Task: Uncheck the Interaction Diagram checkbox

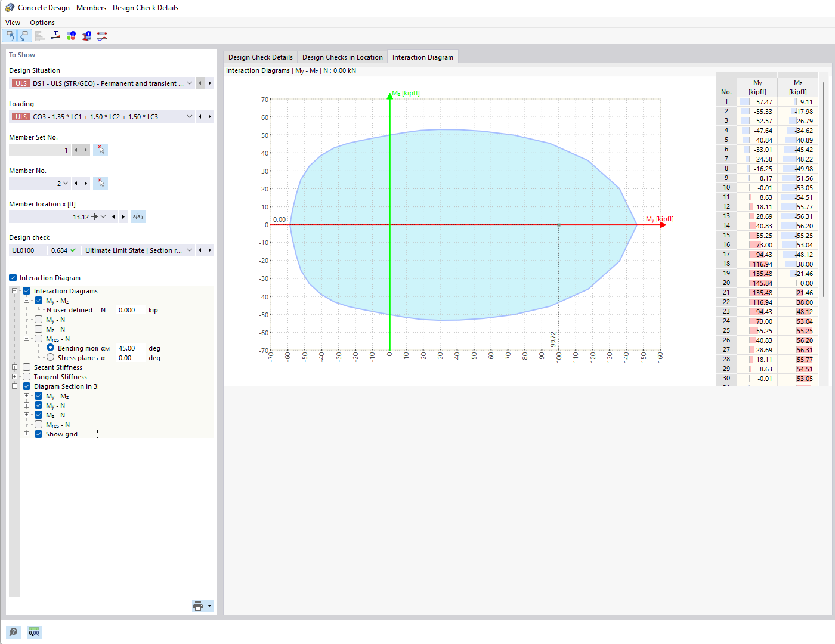Action: tap(12, 277)
